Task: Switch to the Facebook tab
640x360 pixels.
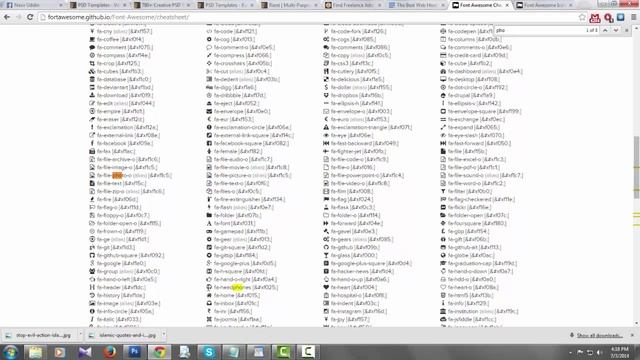Action: (33, 5)
